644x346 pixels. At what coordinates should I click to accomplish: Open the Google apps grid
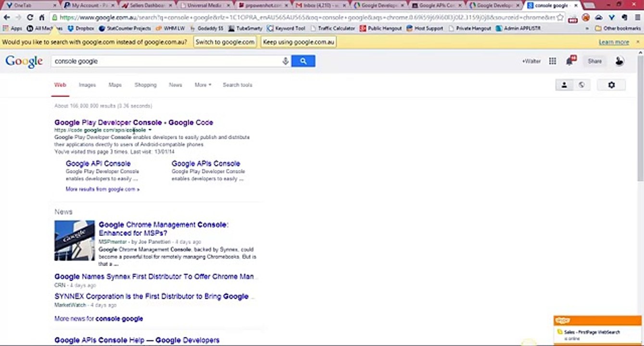click(x=553, y=61)
